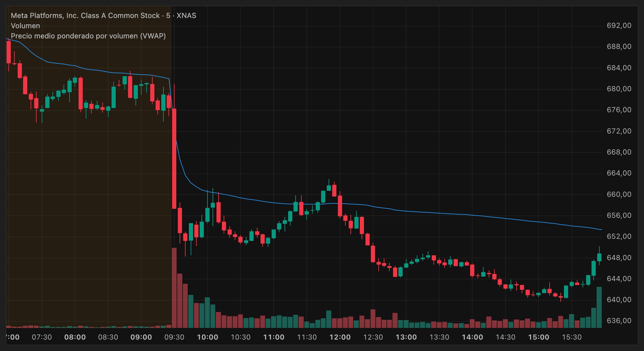Viewport: 644px width, 351px height.
Task: Click the 656,00 price axis label
Action: (x=619, y=215)
